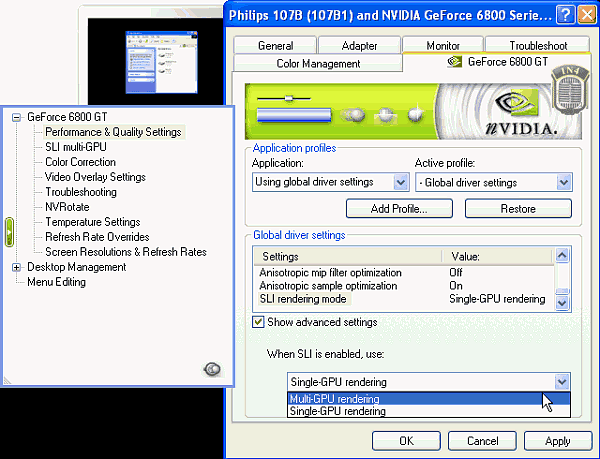This screenshot has width=600, height=459.
Task: Click the Apply button
Action: [557, 441]
